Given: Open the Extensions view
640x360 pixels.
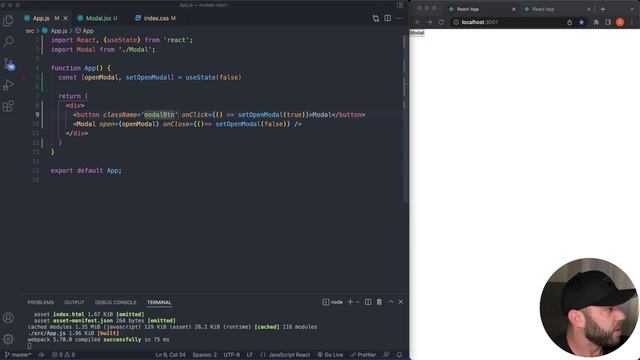Looking at the screenshot, I should [8, 106].
